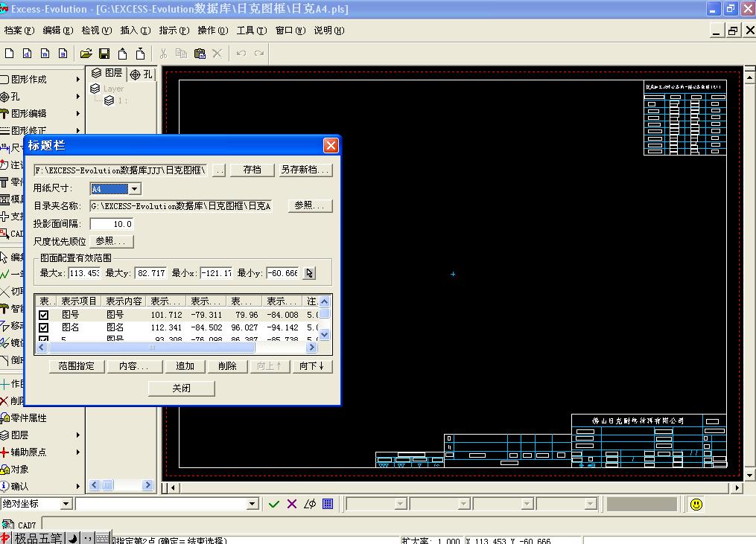Click the cut scissors icon
Image resolution: width=756 pixels, height=544 pixels.
[163, 54]
